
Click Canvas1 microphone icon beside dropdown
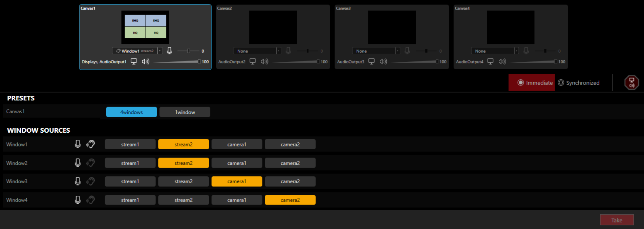tap(170, 51)
